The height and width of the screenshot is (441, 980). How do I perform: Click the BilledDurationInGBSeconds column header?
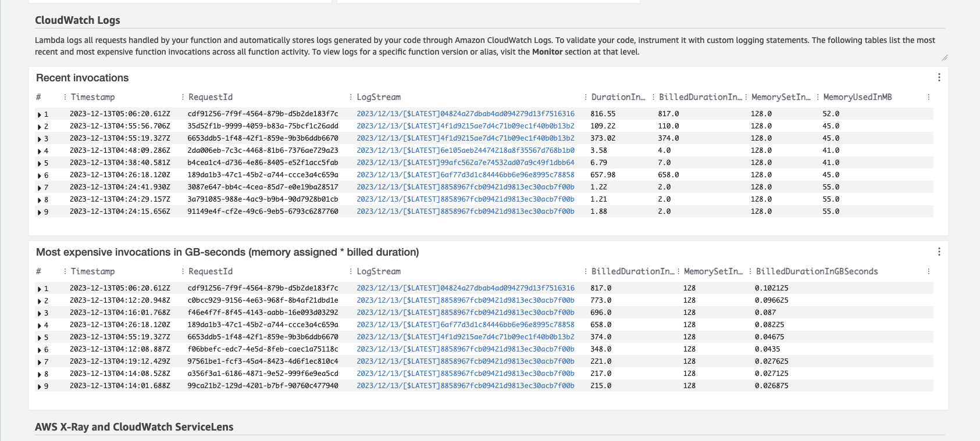[817, 271]
